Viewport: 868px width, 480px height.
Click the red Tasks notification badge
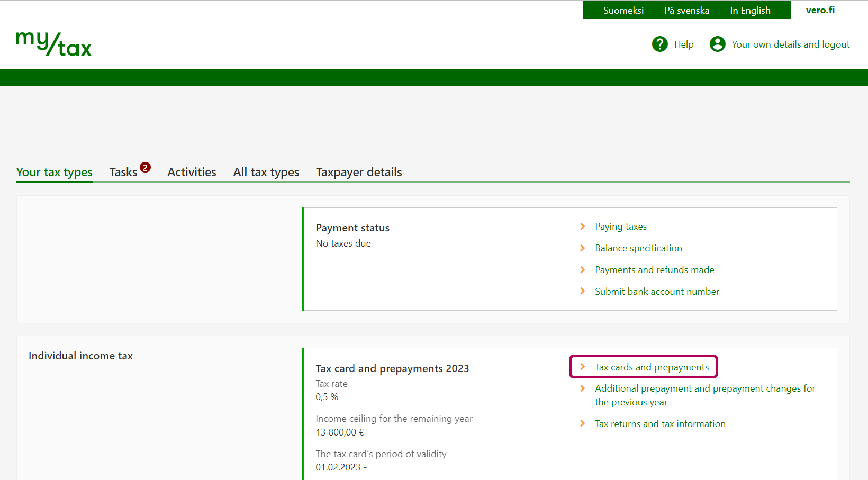[x=145, y=167]
